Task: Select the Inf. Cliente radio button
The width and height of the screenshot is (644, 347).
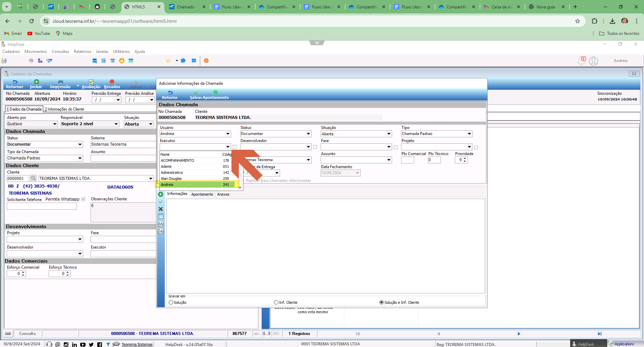Action: tap(276, 302)
